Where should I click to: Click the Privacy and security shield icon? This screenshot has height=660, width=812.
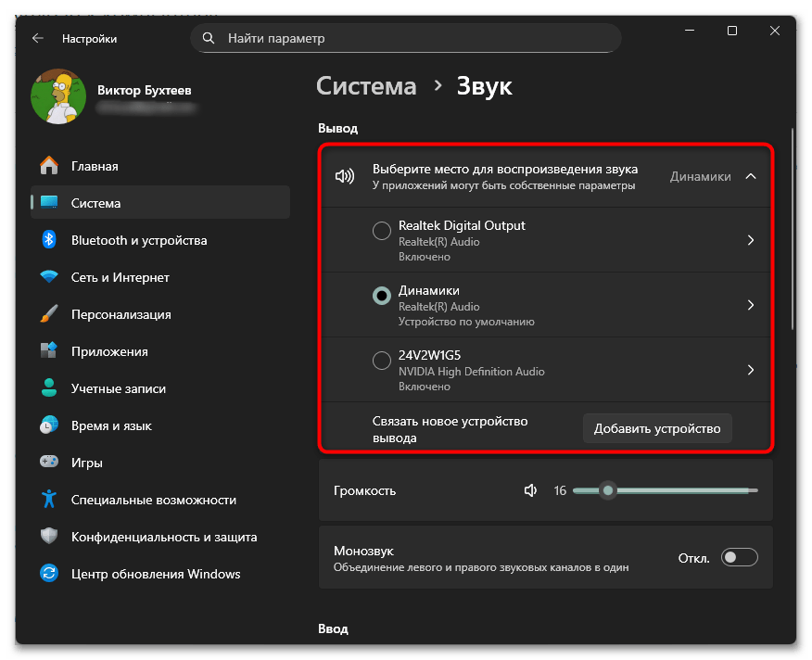pyautogui.click(x=49, y=537)
